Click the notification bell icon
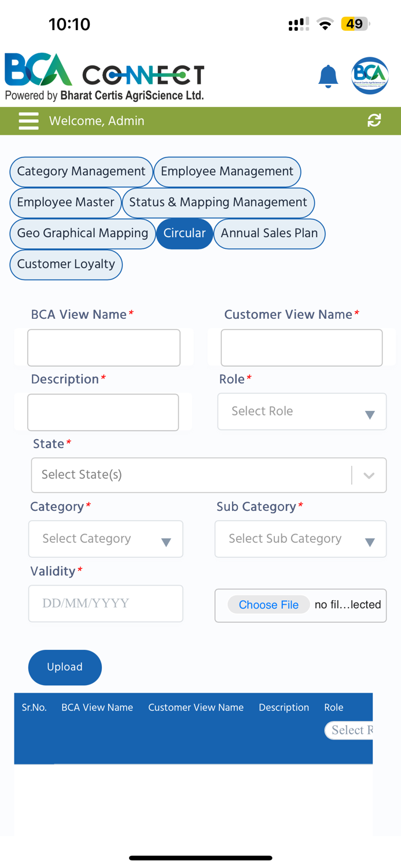The image size is (401, 868). pos(328,76)
